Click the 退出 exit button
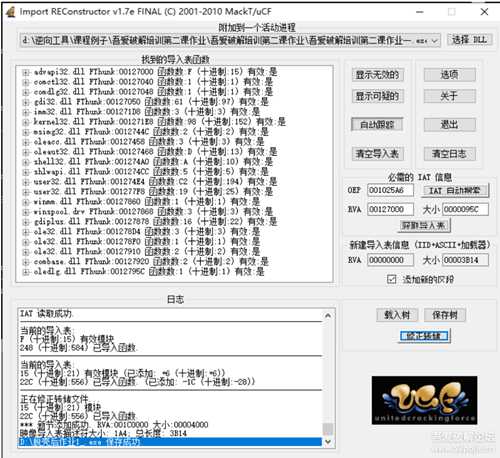Screen dimensions: 500x458 [449, 125]
